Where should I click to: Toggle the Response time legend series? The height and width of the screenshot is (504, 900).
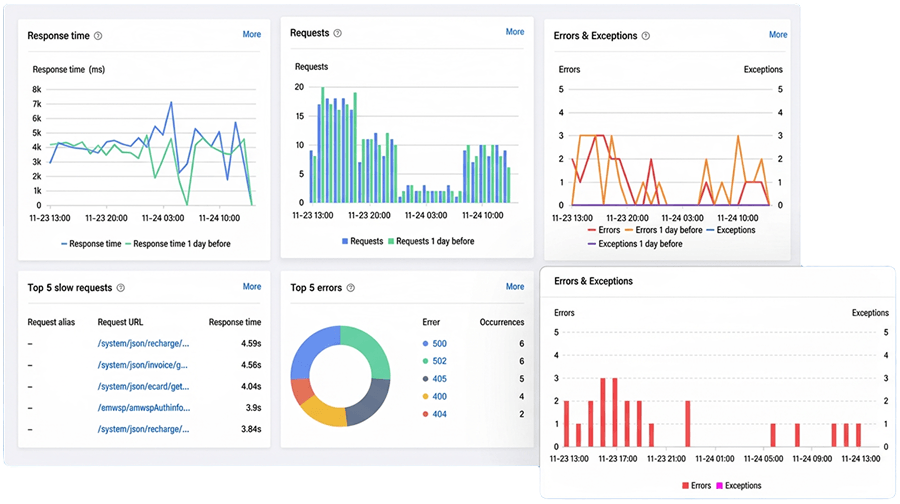(x=91, y=244)
